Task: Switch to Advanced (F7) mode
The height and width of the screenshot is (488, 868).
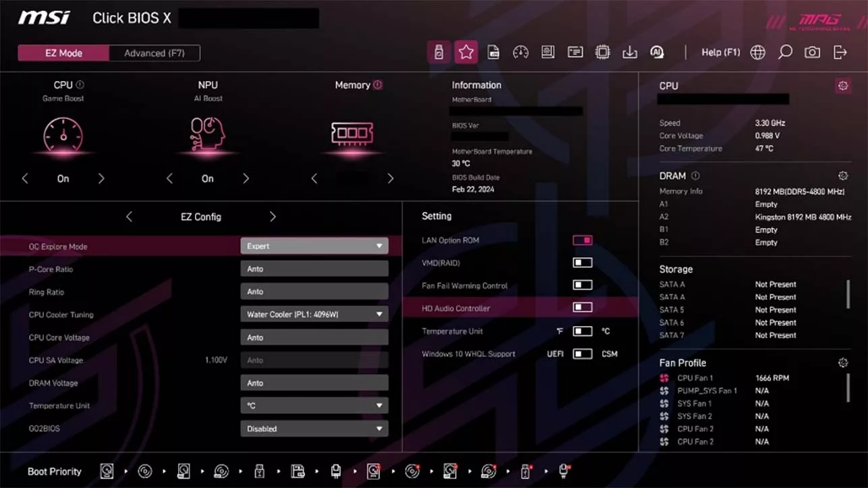Action: tap(154, 53)
